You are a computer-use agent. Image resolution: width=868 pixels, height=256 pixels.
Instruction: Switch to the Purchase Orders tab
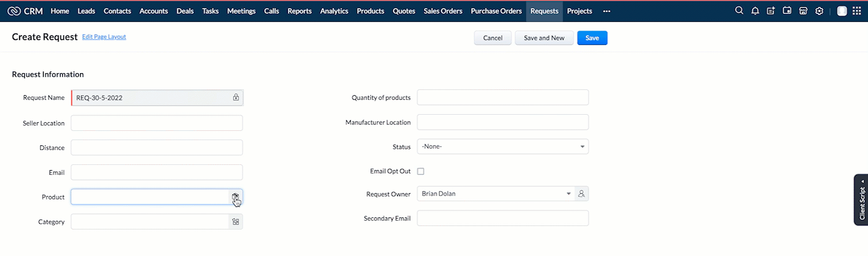(x=496, y=11)
